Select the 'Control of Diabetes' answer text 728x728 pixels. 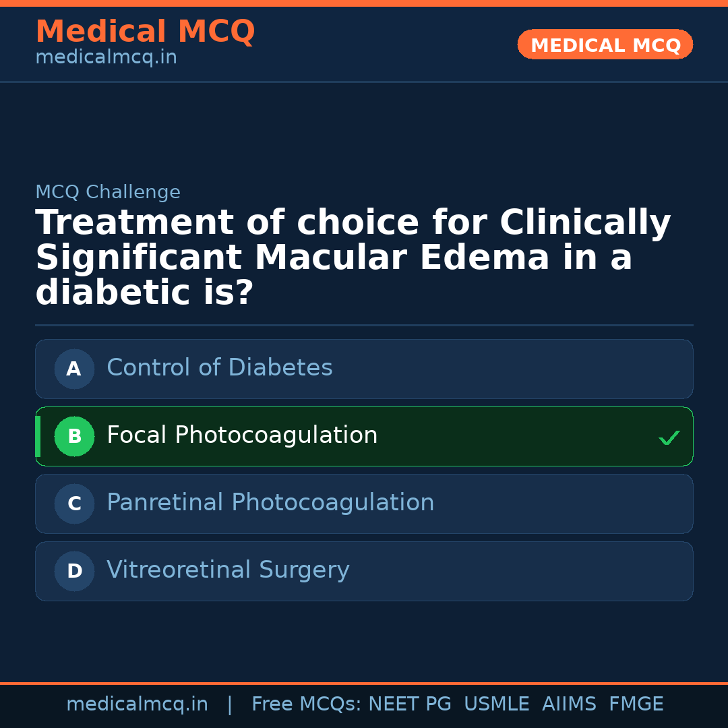[219, 368]
